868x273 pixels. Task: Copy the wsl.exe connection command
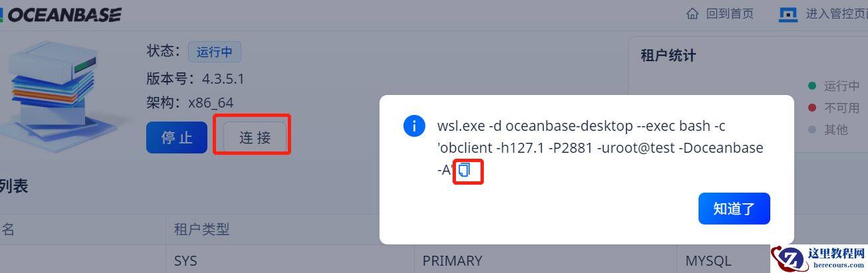(x=465, y=170)
